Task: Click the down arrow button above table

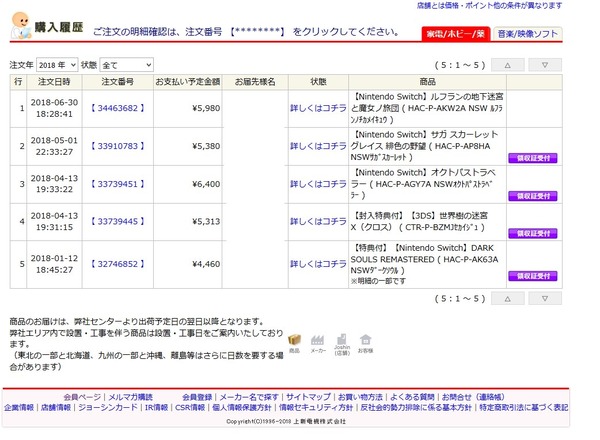Action: tap(545, 65)
